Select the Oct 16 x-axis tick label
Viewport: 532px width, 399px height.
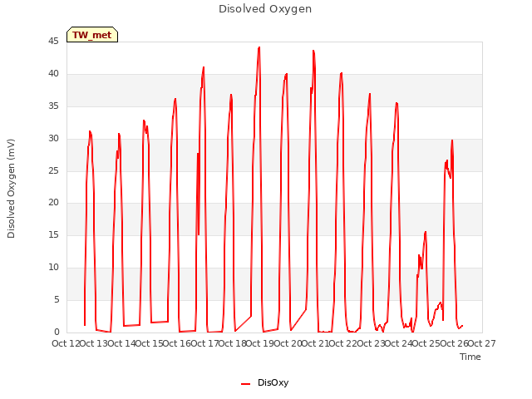tap(177, 343)
